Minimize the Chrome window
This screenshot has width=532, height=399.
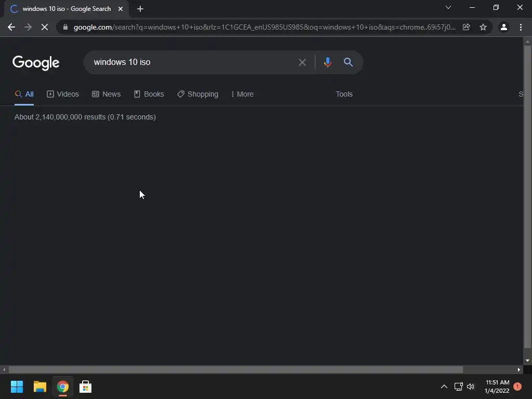coord(472,7)
